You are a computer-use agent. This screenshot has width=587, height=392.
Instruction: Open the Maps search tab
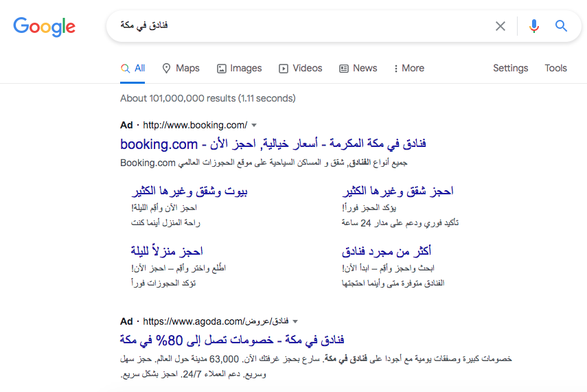[181, 68]
